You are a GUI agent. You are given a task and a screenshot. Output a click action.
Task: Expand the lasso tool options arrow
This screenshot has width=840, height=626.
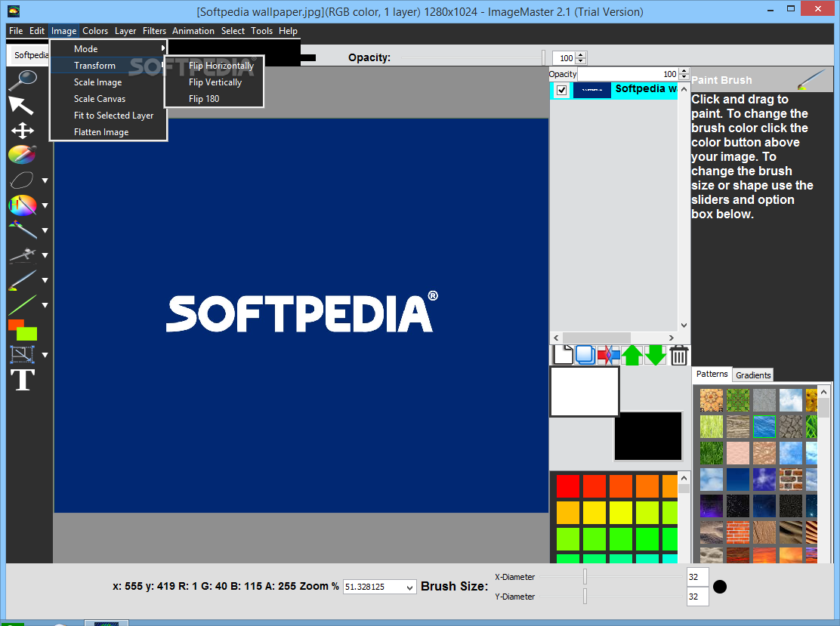[x=45, y=181]
